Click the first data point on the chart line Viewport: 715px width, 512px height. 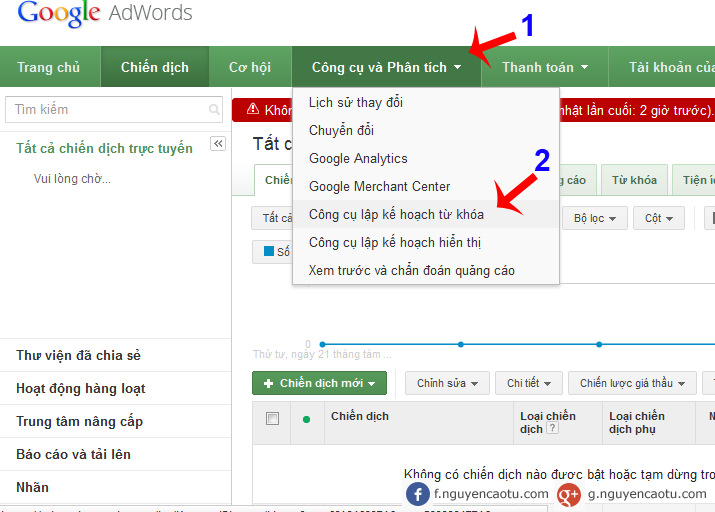(322, 344)
